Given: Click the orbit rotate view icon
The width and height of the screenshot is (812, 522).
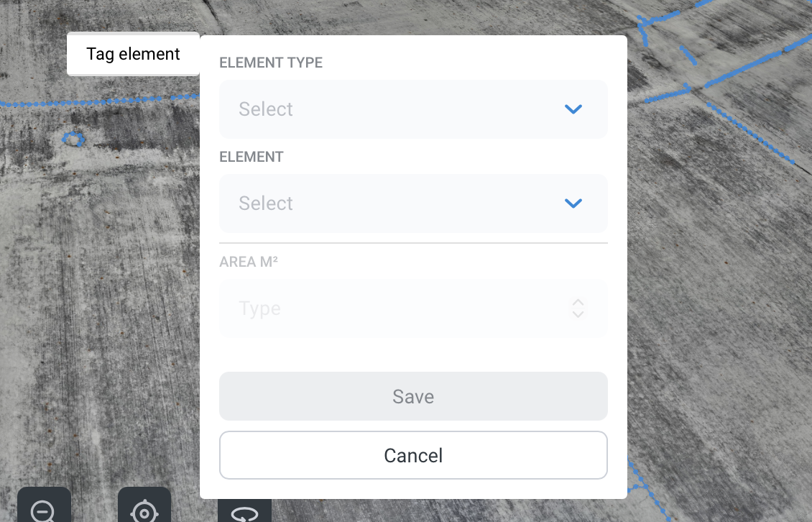Looking at the screenshot, I should (244, 513).
